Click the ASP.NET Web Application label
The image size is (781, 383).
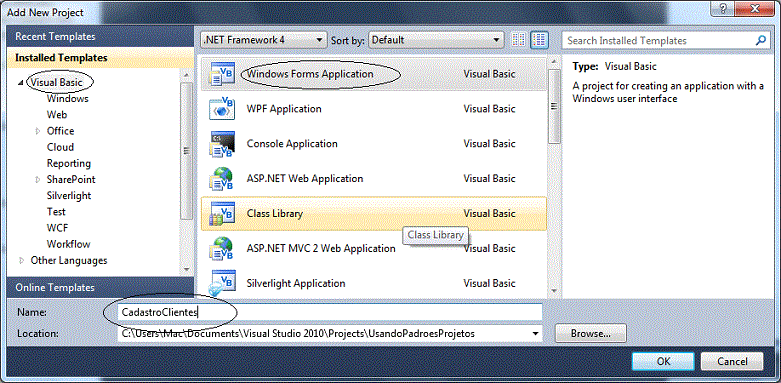305,178
